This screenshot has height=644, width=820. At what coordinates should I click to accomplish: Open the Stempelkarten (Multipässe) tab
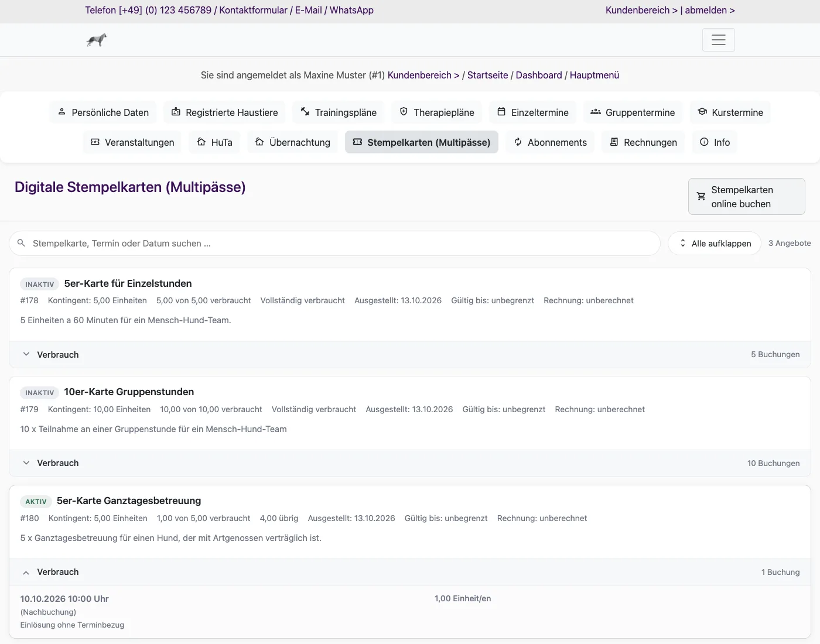tap(421, 142)
